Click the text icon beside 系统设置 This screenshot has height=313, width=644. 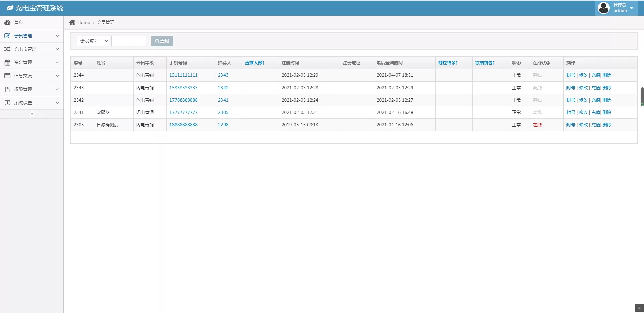coord(7,103)
